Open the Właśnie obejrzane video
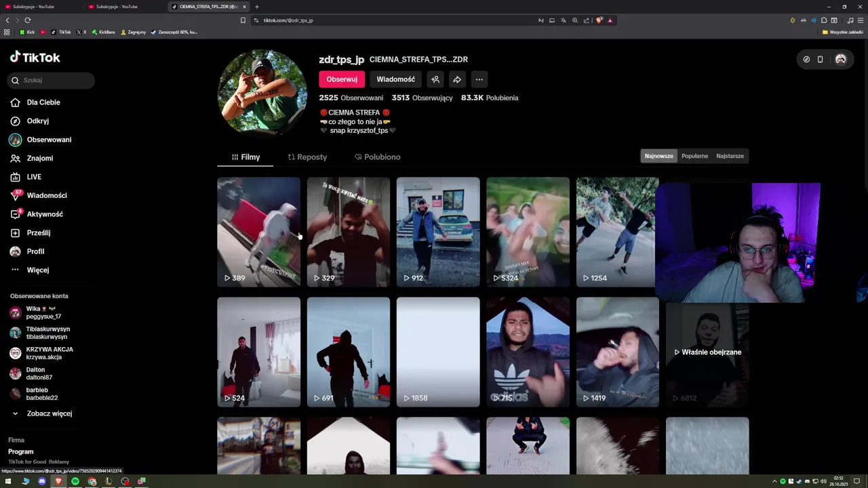Screen dimensions: 868x488 (x=707, y=352)
